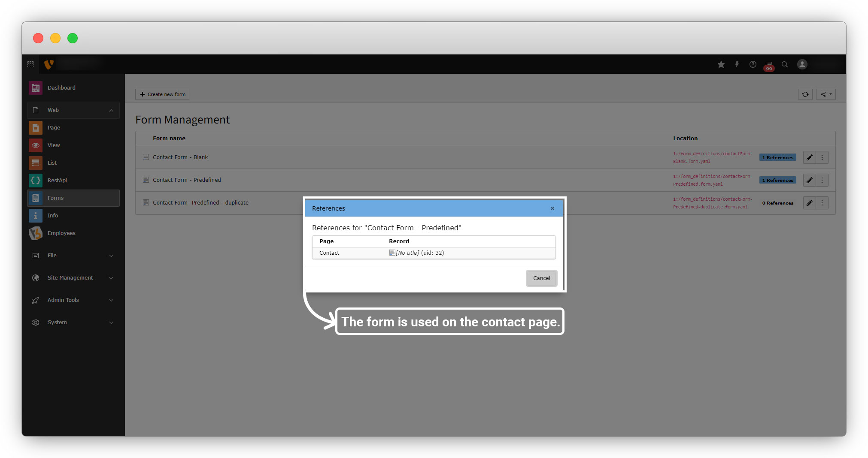Click the user avatar icon
Screen dimensions: 868x458
click(802, 64)
